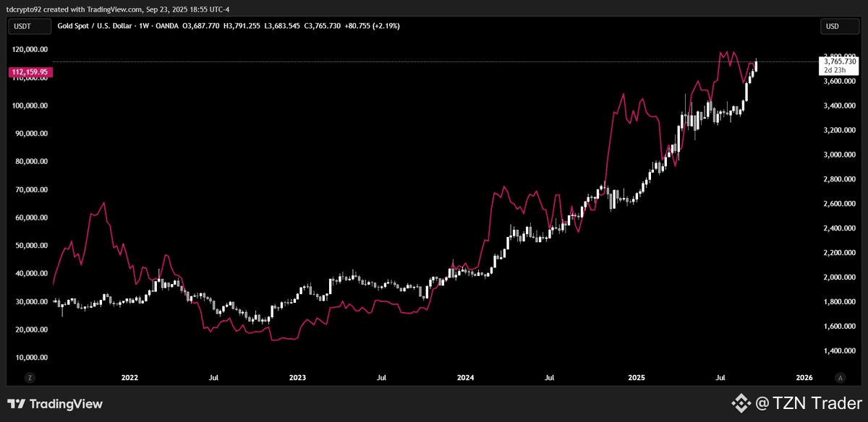Click the 2023 label on time axis
The image size is (868, 422).
pyautogui.click(x=297, y=378)
